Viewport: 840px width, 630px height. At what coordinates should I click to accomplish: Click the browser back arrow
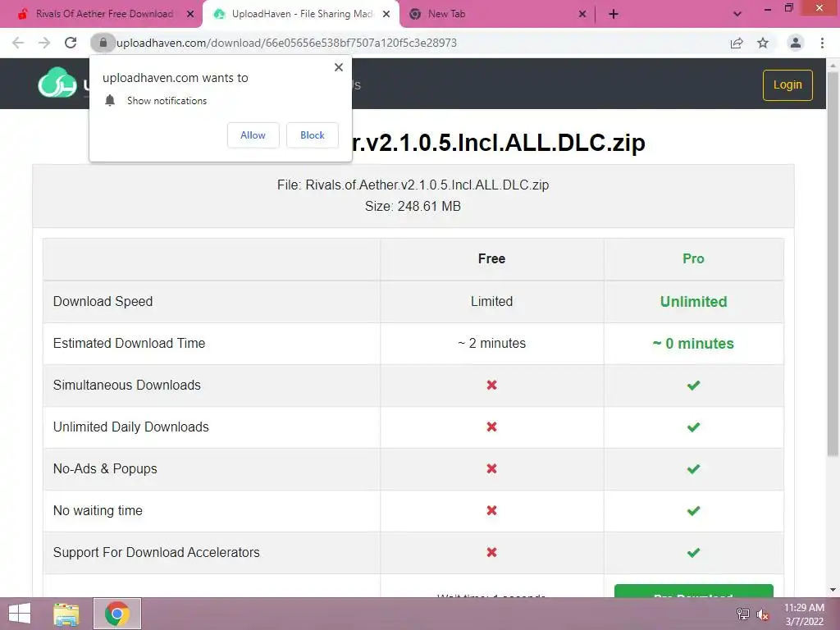tap(18, 43)
